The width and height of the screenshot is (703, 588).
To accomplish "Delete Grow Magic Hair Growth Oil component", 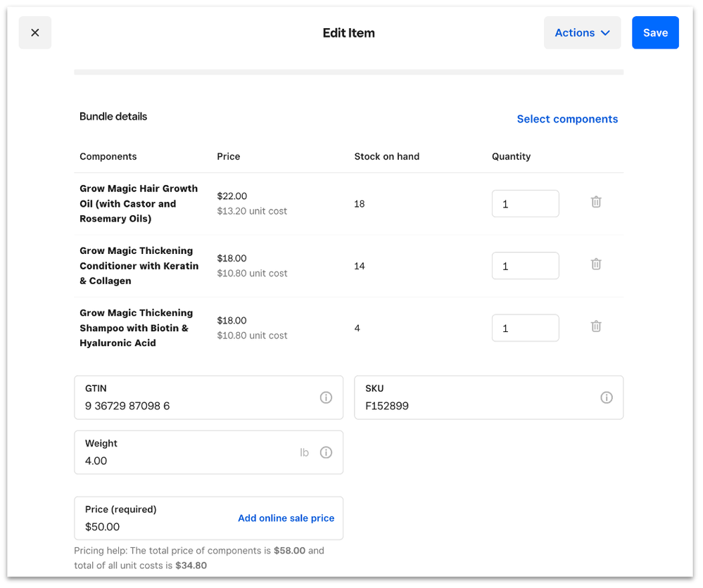I will (x=595, y=202).
